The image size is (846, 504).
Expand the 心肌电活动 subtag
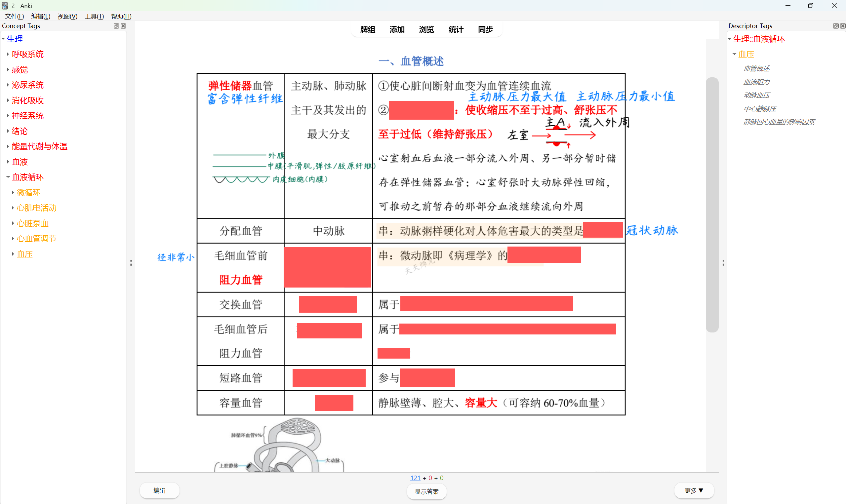pyautogui.click(x=13, y=208)
